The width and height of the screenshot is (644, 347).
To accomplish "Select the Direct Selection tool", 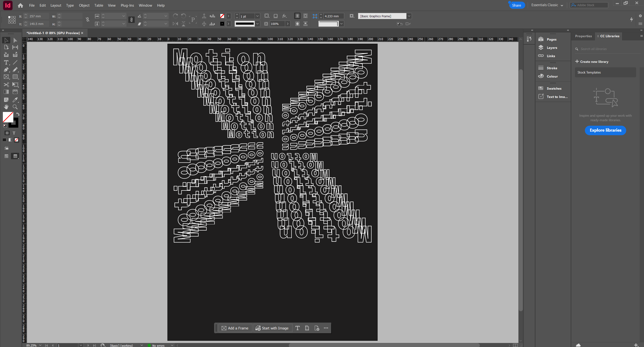I will point(15,40).
